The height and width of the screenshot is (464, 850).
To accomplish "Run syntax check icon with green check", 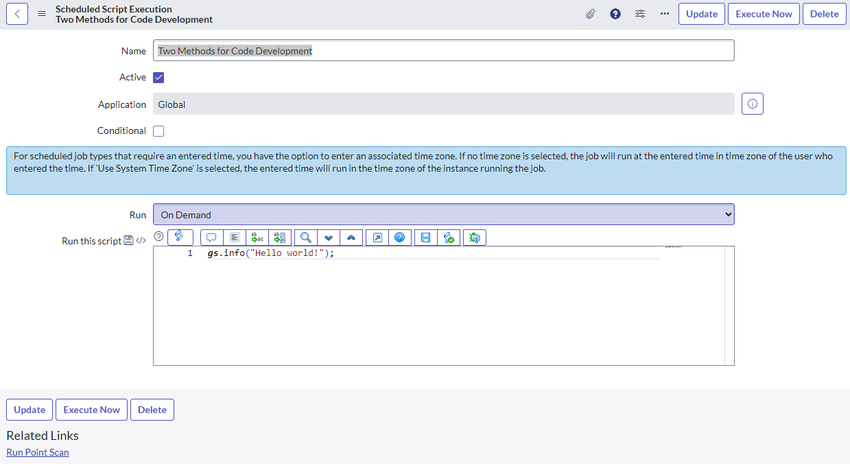I will pos(449,237).
